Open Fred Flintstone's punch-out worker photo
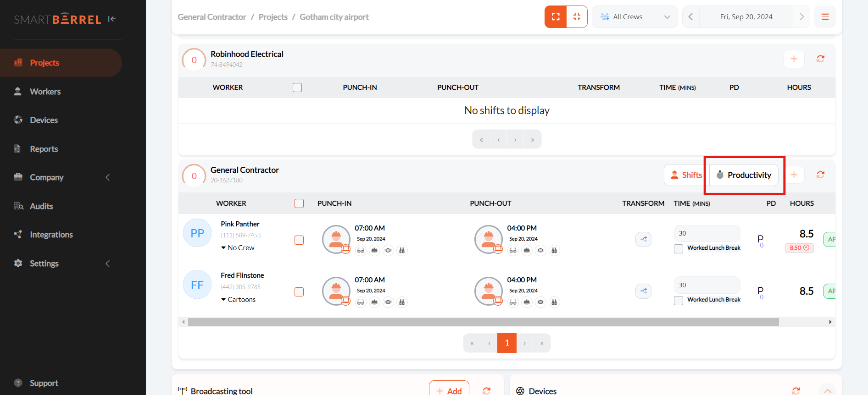Screen dimensions: 868x395 click(489, 291)
